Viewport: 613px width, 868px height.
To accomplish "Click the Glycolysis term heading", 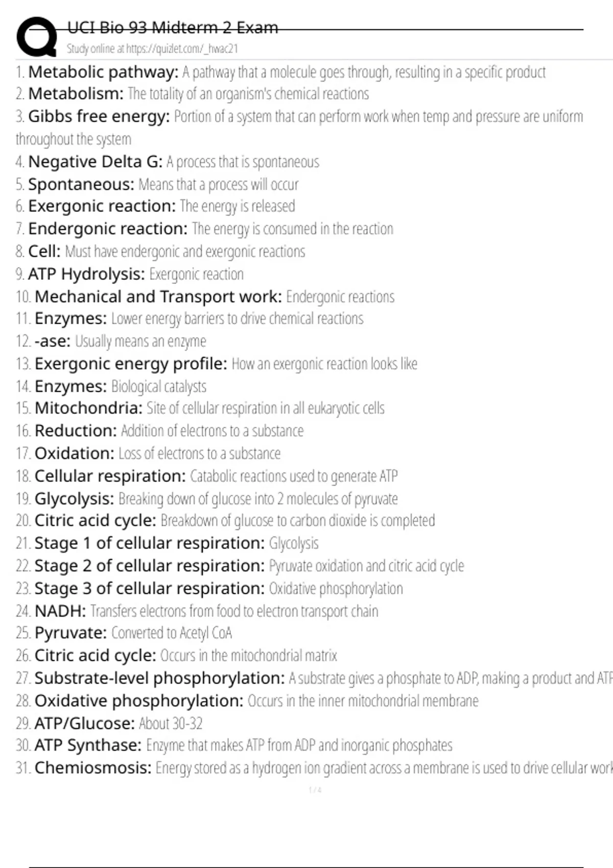I will [x=74, y=498].
